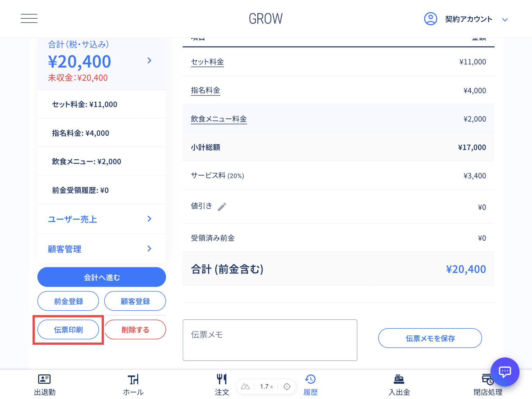Edit 値引き with the pencil icon
This screenshot has width=532, height=399.
[x=222, y=207]
